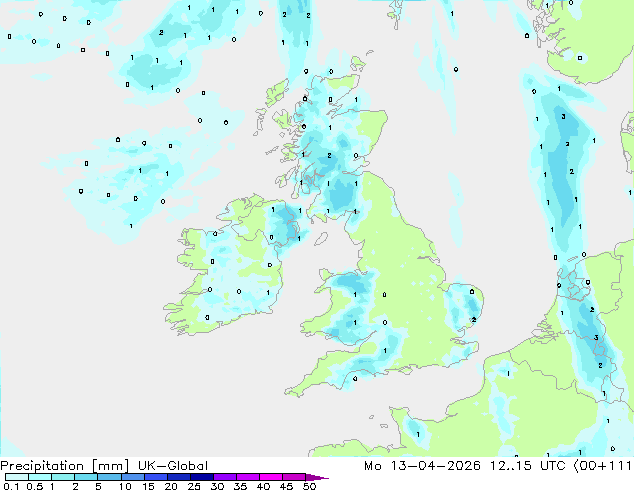Click the 35–40 mm legend swatch
634x490 pixels.
[x=247, y=477]
